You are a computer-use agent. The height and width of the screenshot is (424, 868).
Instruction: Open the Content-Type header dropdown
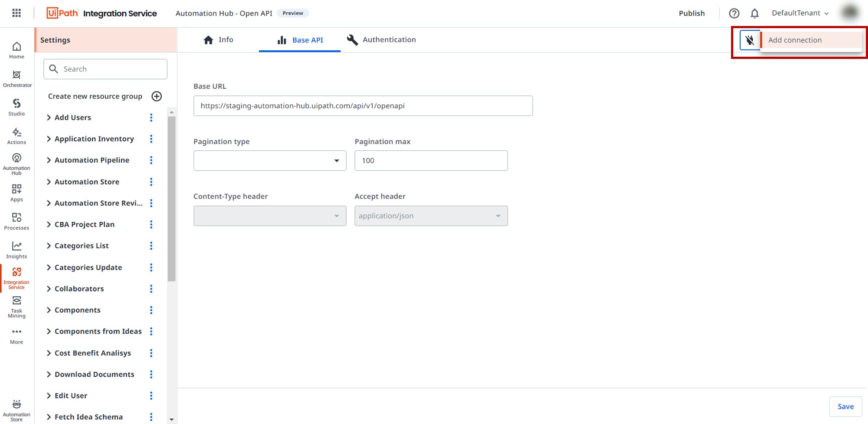(x=270, y=216)
